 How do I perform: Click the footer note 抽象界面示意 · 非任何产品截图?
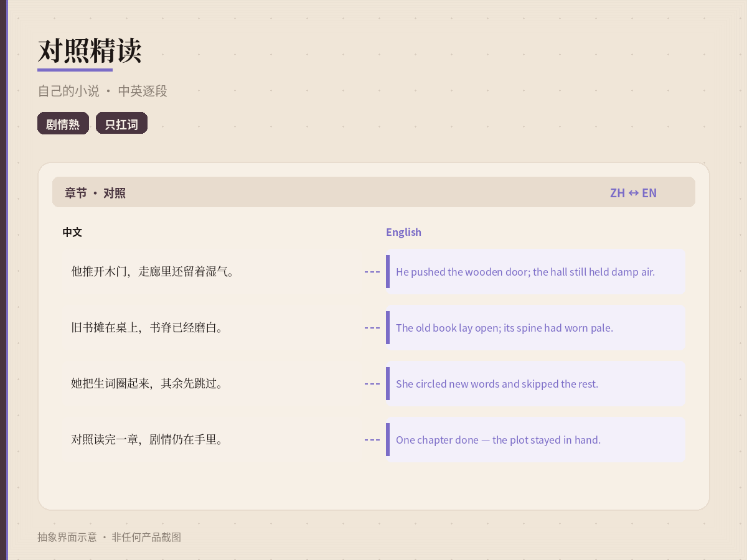click(110, 537)
